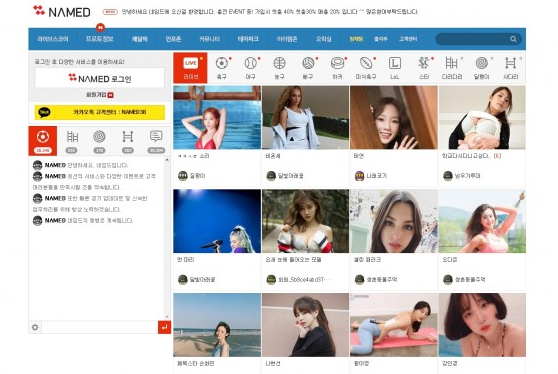Open the striped jacket woman thumbnail

[305, 221]
